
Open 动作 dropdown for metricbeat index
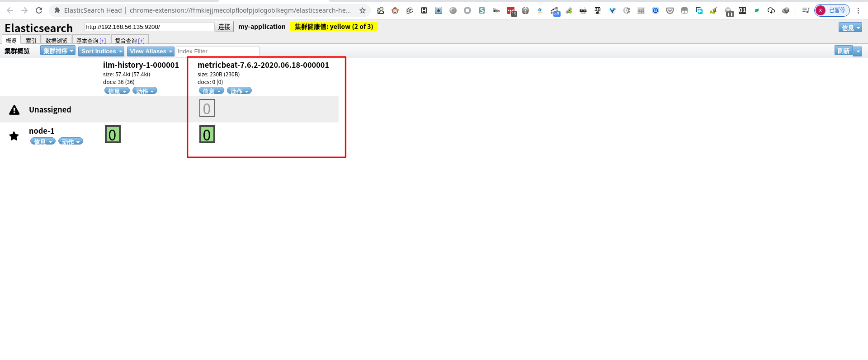click(239, 91)
